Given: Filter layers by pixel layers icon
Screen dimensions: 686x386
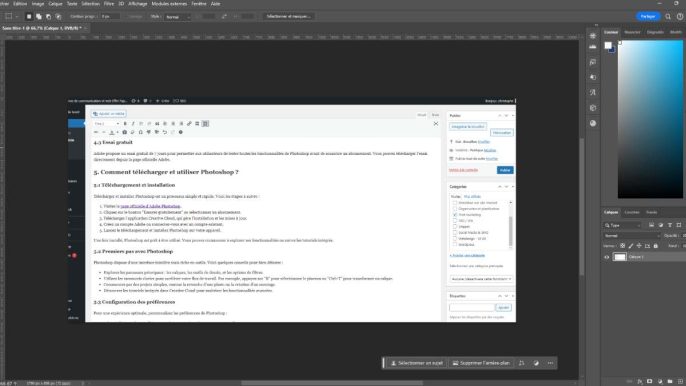Looking at the screenshot, I should coord(651,225).
